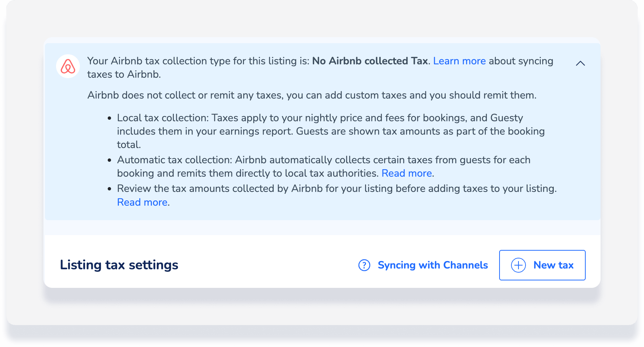Click the New tax button

[x=542, y=265]
